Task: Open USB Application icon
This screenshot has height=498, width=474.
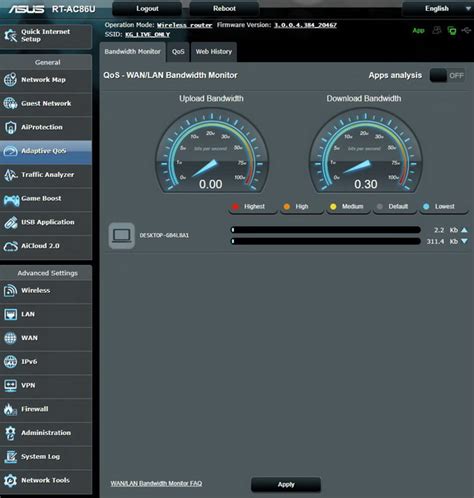Action: tap(10, 222)
